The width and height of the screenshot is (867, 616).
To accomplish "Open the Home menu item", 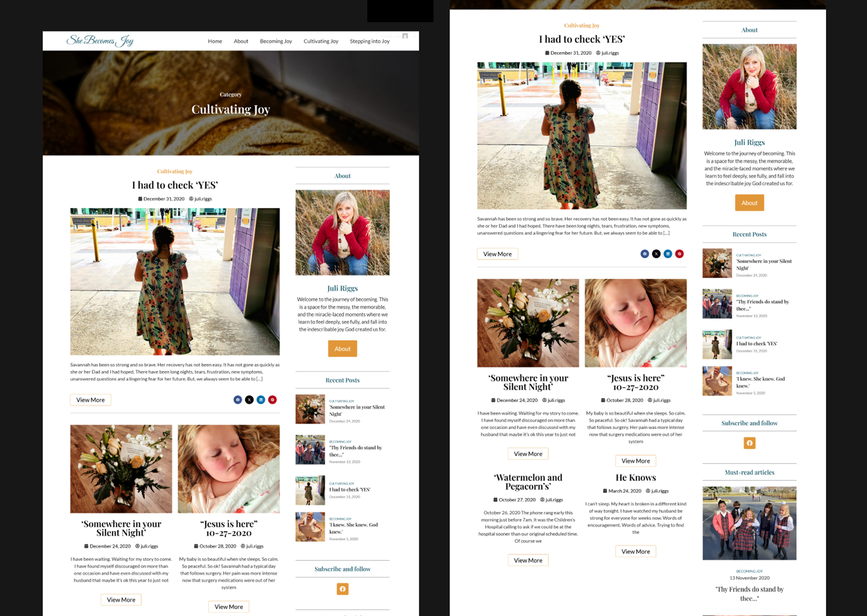I will [x=215, y=41].
